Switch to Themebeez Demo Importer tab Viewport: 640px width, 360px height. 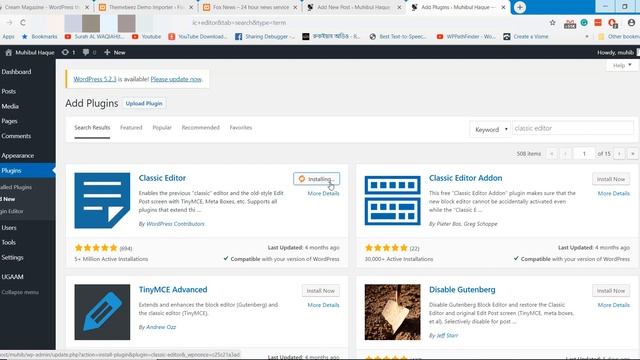coord(146,7)
